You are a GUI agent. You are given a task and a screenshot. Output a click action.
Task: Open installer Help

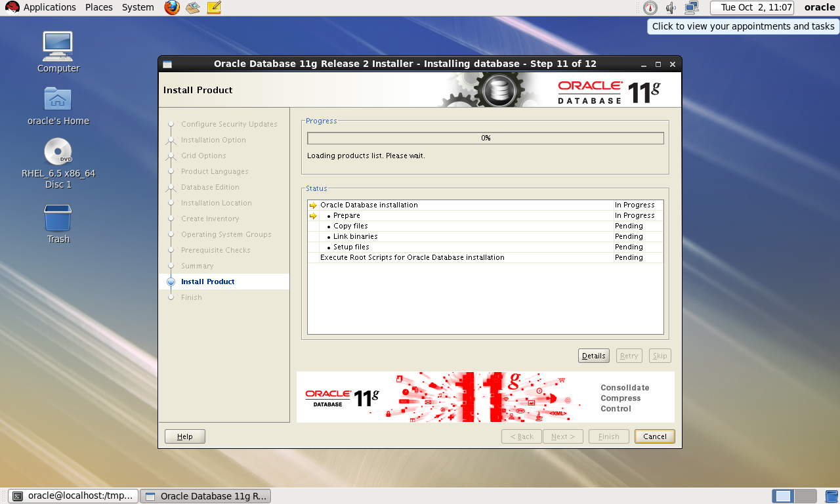(185, 436)
